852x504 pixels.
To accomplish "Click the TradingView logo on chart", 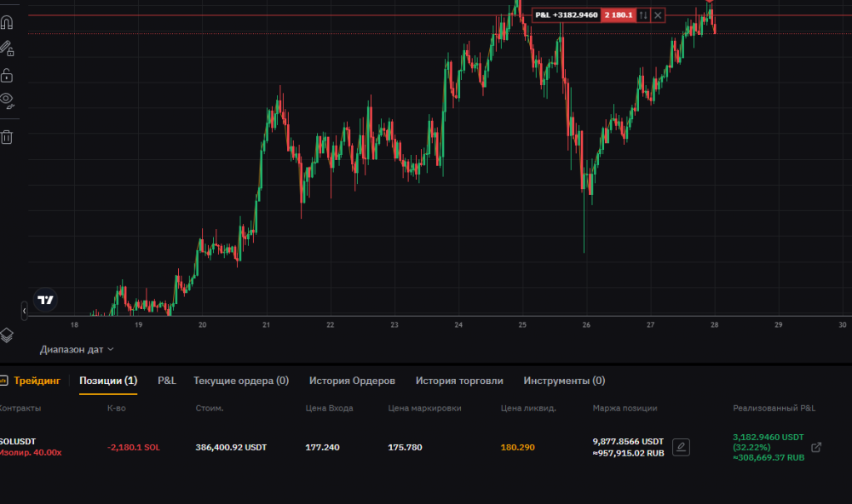I will pos(46,300).
